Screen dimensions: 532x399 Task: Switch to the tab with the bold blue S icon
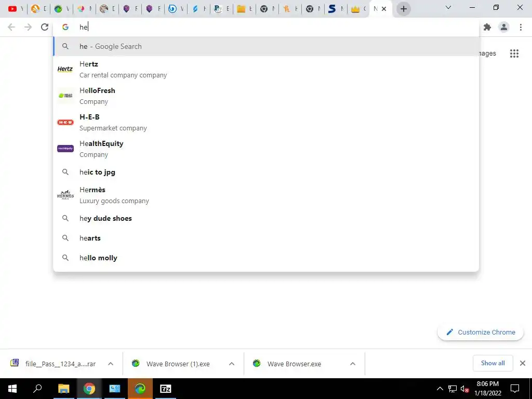click(x=336, y=9)
